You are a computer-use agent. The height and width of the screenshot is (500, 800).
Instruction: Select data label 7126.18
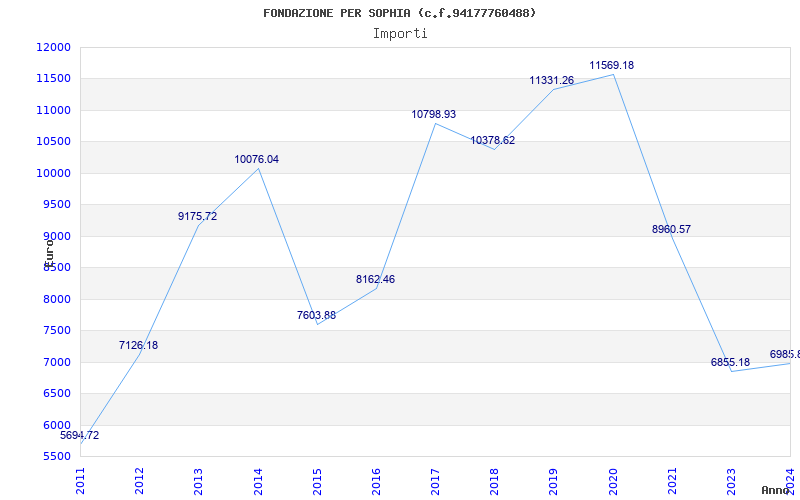(138, 345)
